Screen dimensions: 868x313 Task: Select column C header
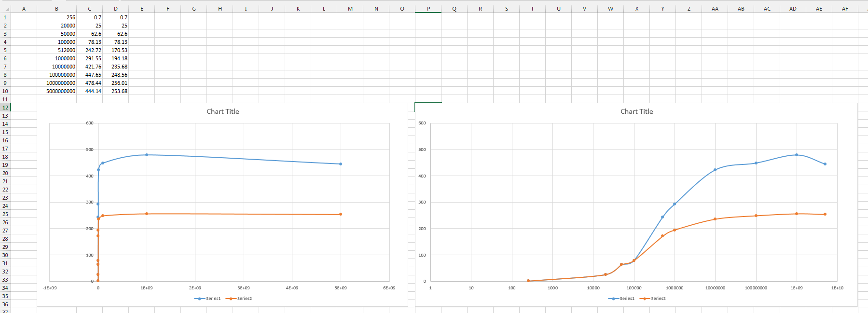(x=90, y=9)
